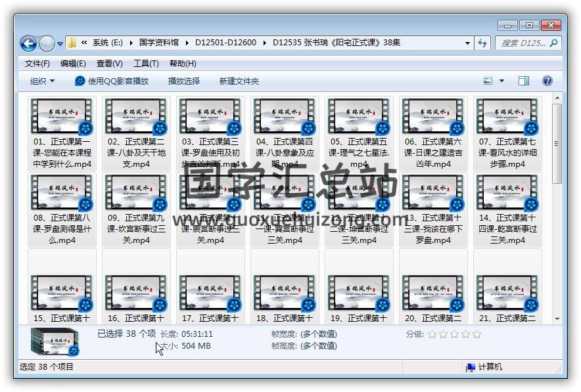Click 播放选择 in the toolbar
The height and width of the screenshot is (392, 581).
pyautogui.click(x=184, y=81)
